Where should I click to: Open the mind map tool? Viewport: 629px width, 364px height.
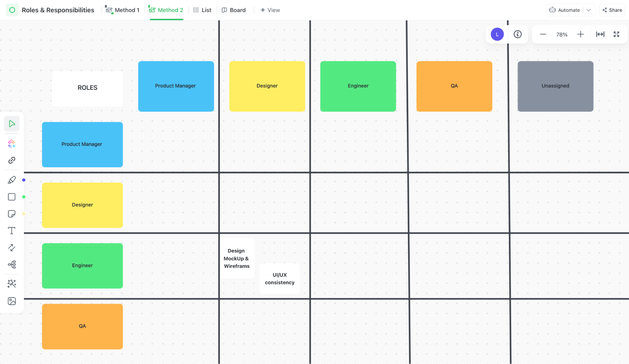coord(12,264)
